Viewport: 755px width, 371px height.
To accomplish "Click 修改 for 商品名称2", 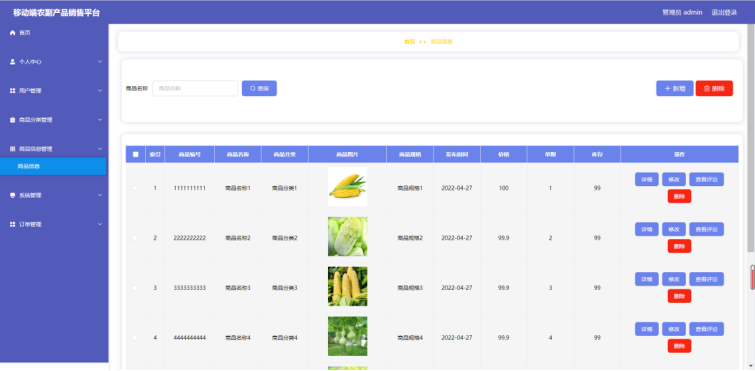I will click(x=674, y=229).
